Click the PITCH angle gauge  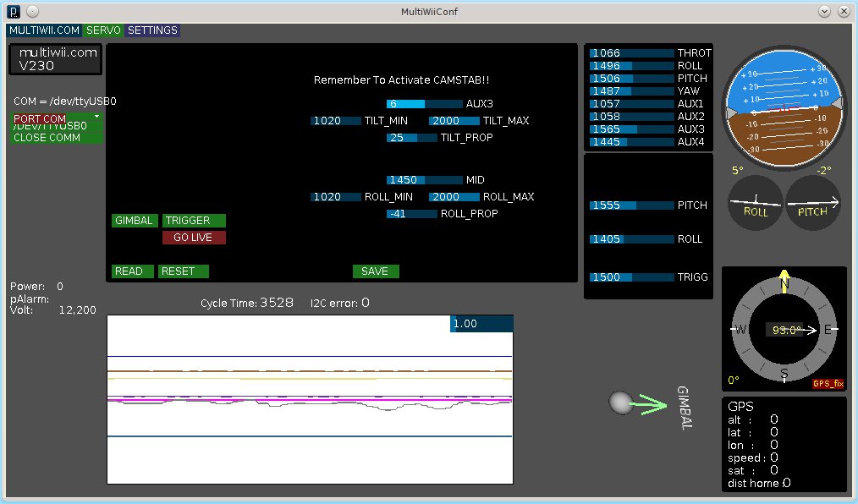pyautogui.click(x=812, y=204)
